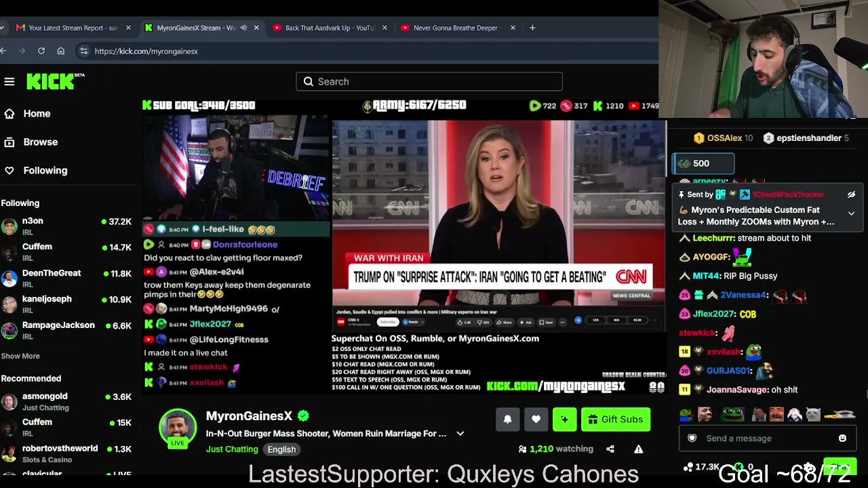This screenshot has width=868, height=488.
Task: Expand Following list with Show more
Action: point(20,356)
